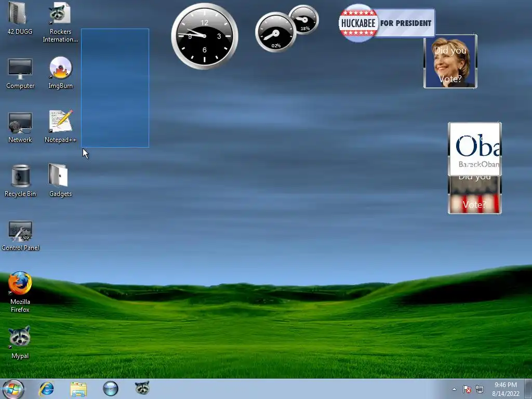Select the Network desktop icon
This screenshot has height=399, width=532.
[20, 123]
